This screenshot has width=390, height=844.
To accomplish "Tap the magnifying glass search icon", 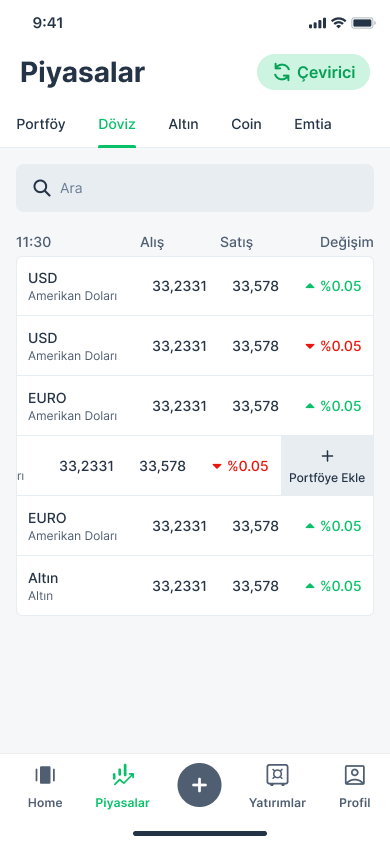I will click(x=41, y=188).
